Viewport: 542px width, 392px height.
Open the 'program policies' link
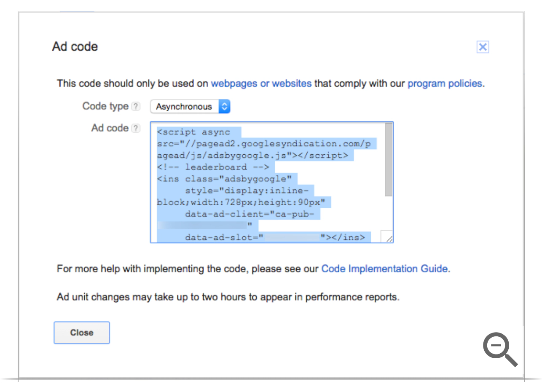(445, 83)
